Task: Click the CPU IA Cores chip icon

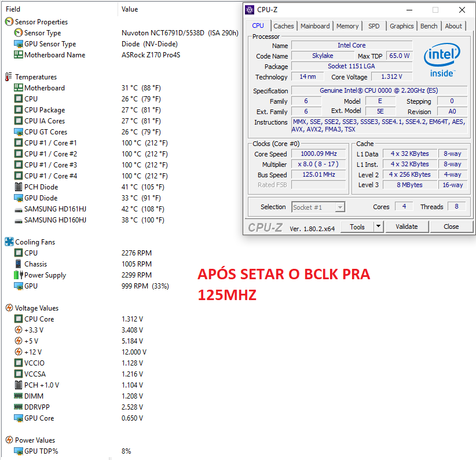Action: coord(19,121)
